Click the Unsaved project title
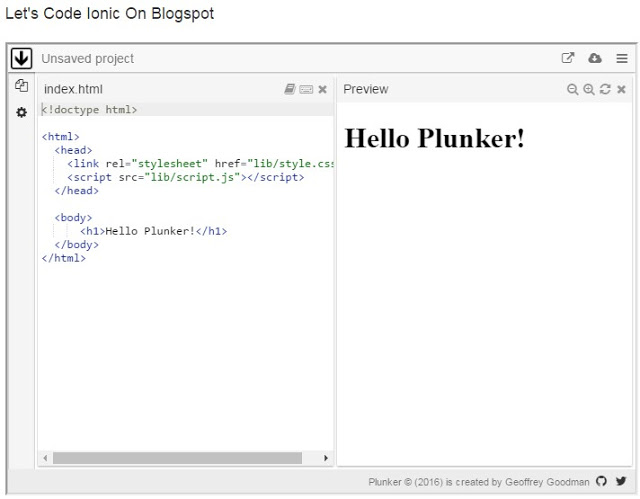The image size is (640, 499). coord(87,58)
